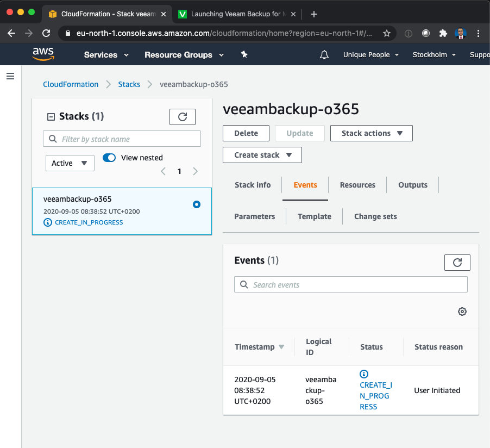Open Events table settings gear

tap(462, 312)
